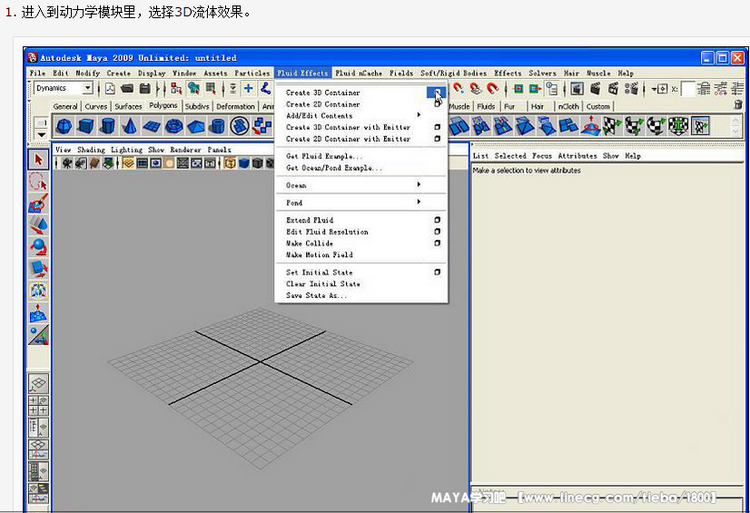This screenshot has height=513, width=750.
Task: Toggle the blue smooth-shade cube in viewport
Action: click(x=244, y=164)
